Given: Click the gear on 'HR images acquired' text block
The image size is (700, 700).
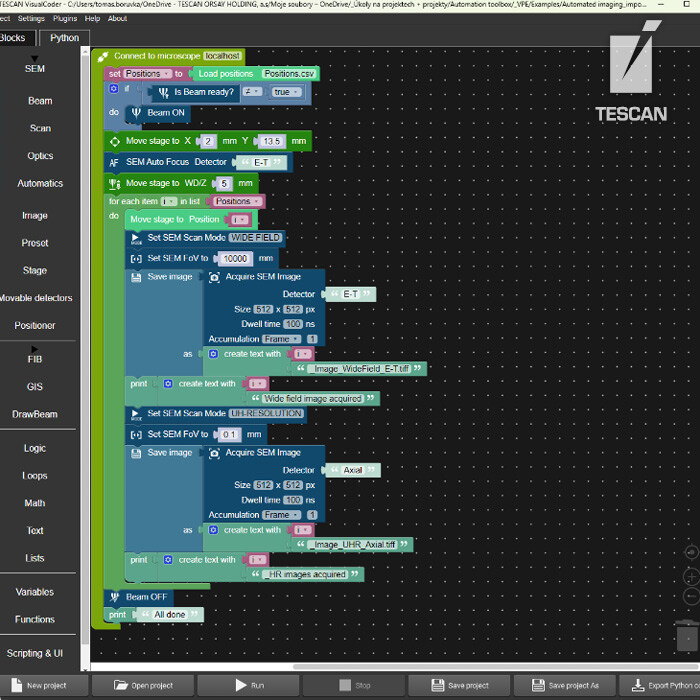Looking at the screenshot, I should [x=167, y=560].
